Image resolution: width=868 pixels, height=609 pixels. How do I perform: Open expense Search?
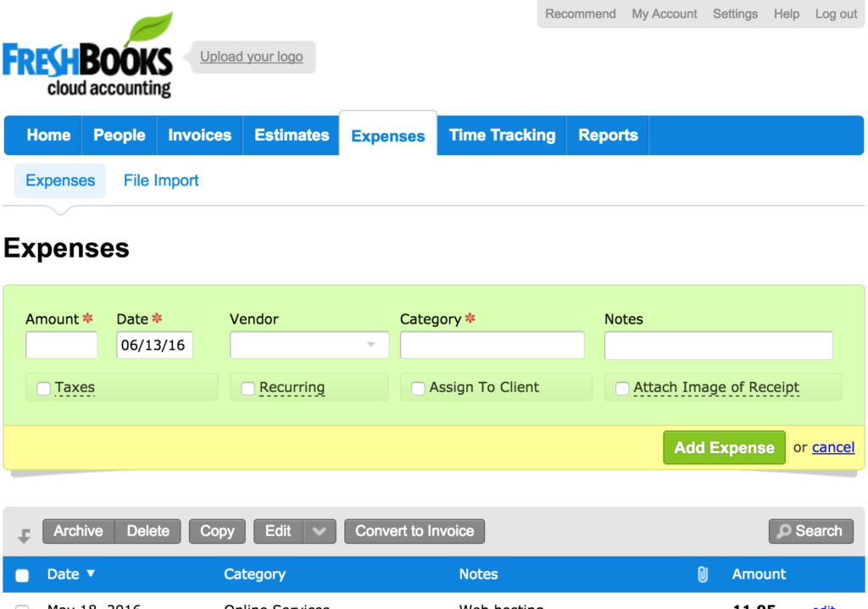(x=810, y=532)
